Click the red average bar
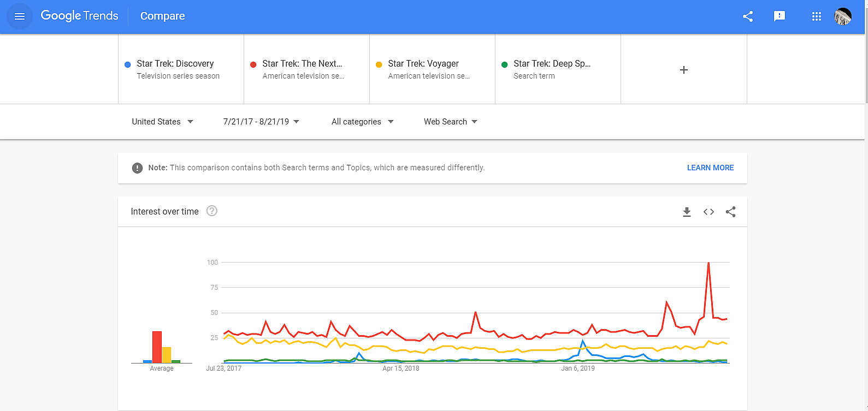Viewport: 868px width, 411px height. click(157, 347)
